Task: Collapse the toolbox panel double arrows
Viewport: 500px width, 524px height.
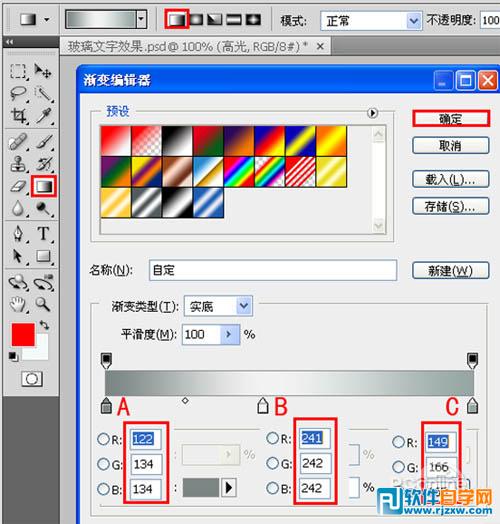Action: point(10,42)
